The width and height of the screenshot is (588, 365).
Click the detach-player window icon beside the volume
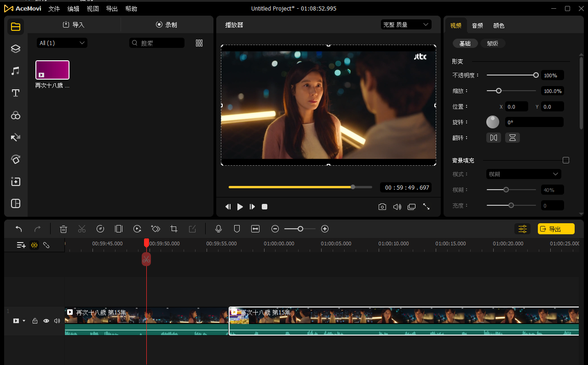(x=412, y=207)
